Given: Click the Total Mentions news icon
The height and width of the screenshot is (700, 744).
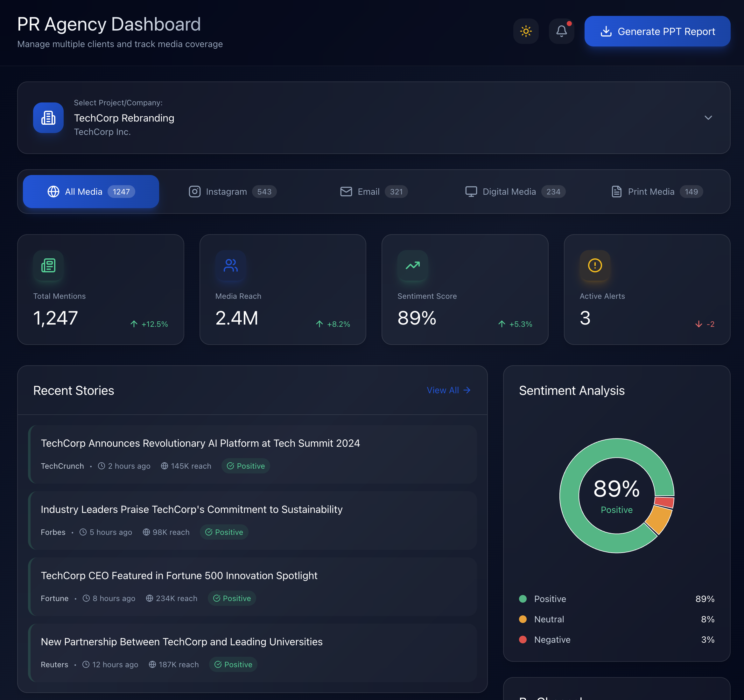Looking at the screenshot, I should (48, 266).
